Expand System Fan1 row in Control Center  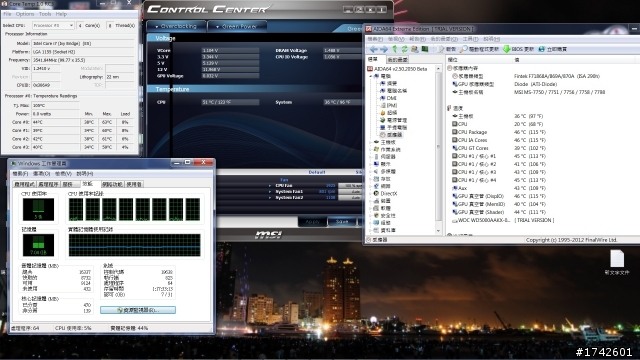[x=270, y=191]
